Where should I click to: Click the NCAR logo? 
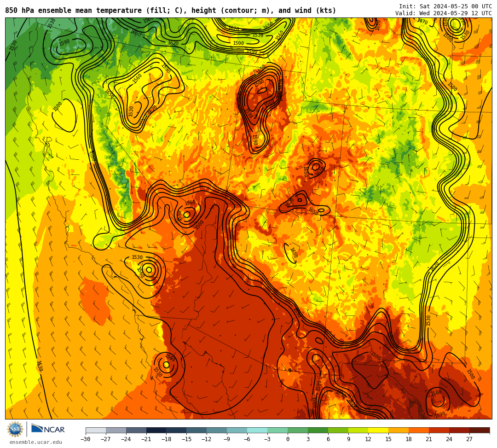point(48,430)
